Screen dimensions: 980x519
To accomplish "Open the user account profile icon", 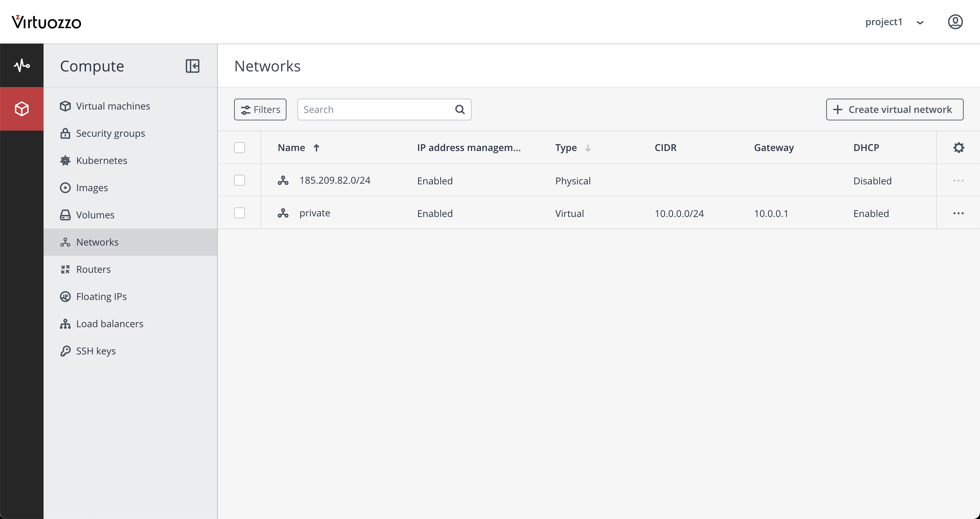I will click(955, 22).
